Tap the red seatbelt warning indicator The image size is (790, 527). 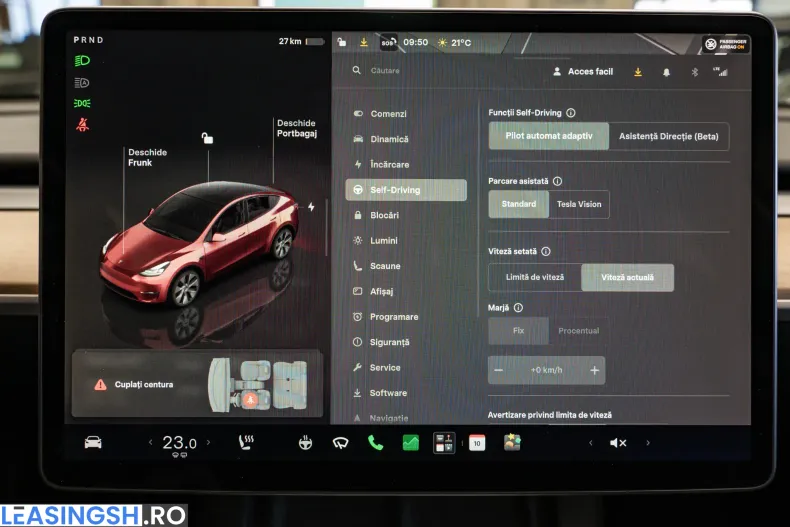(x=83, y=124)
